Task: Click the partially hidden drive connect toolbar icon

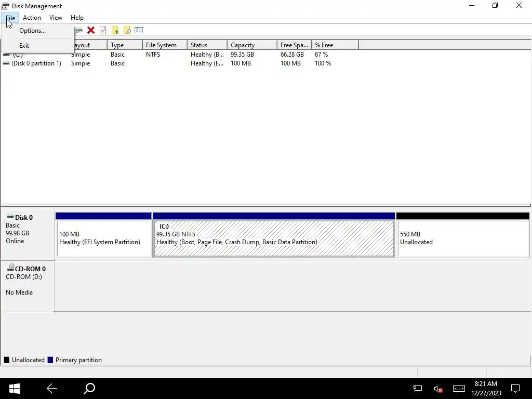Action: tap(79, 30)
